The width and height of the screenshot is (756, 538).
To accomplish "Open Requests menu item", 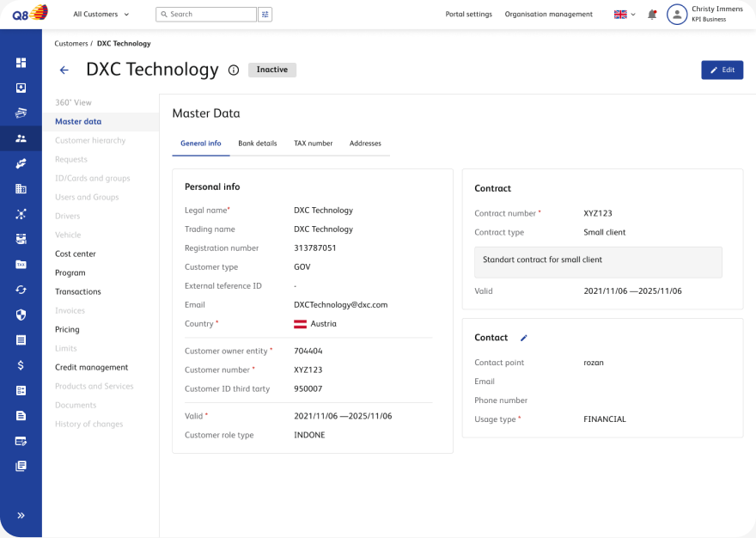I will tap(70, 159).
